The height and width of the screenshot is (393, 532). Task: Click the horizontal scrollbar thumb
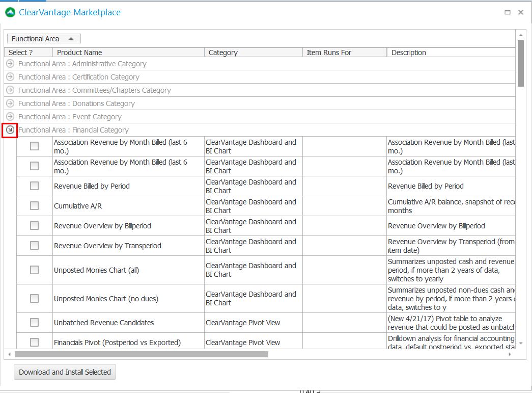pos(142,354)
